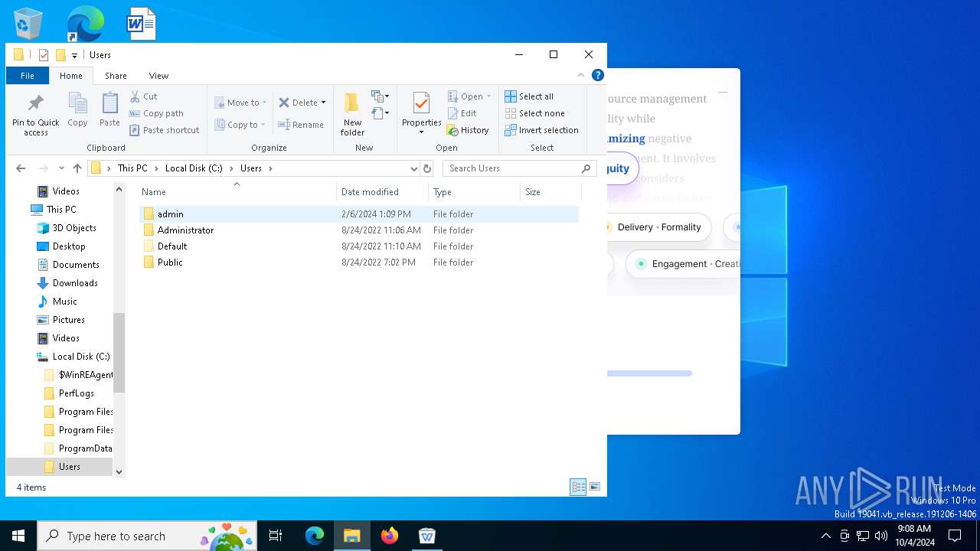
Task: Select the Cut command
Action: [143, 96]
